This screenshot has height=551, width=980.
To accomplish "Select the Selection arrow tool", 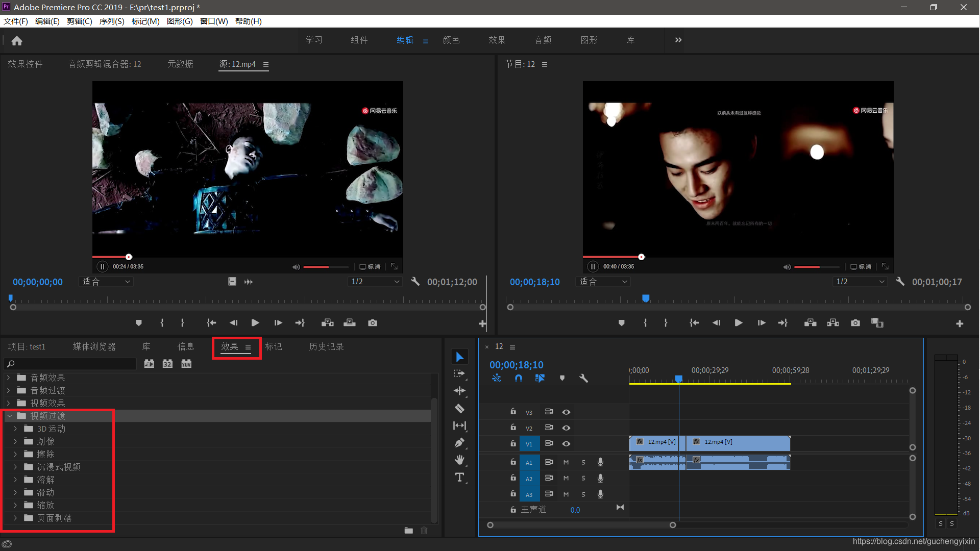I will click(x=459, y=357).
